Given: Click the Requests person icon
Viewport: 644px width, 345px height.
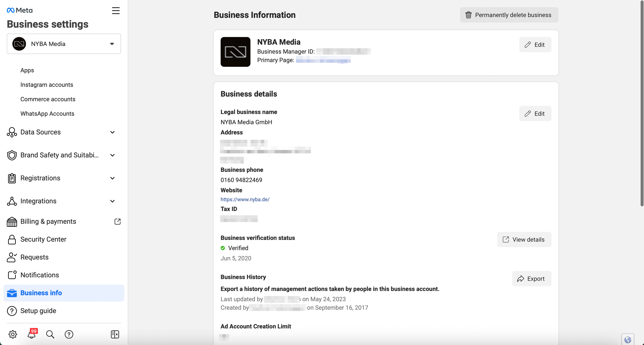Looking at the screenshot, I should click(12, 257).
